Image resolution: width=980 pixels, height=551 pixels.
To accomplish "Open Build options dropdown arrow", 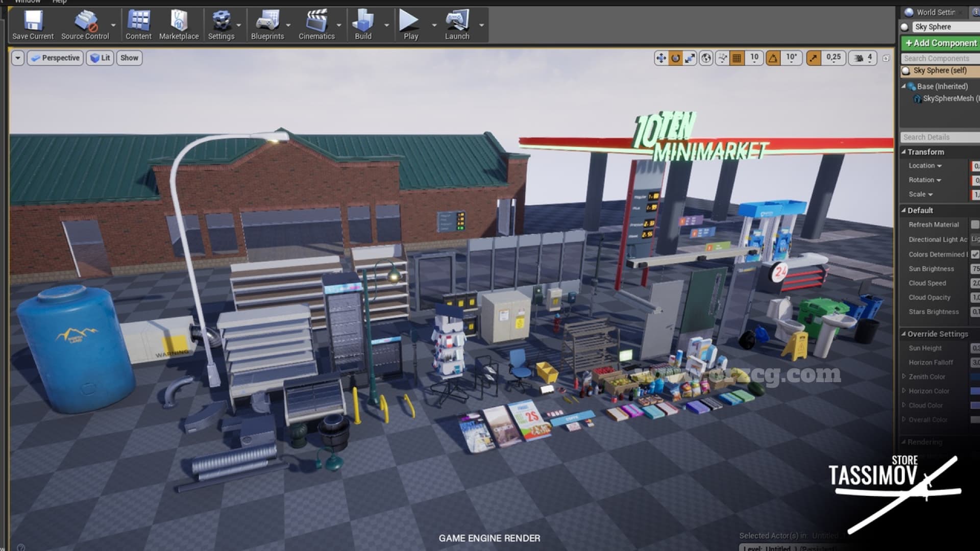I will 386,25.
